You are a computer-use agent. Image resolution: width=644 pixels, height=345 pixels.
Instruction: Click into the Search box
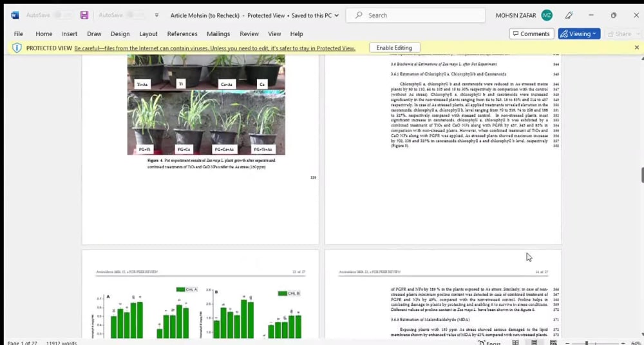(x=417, y=15)
